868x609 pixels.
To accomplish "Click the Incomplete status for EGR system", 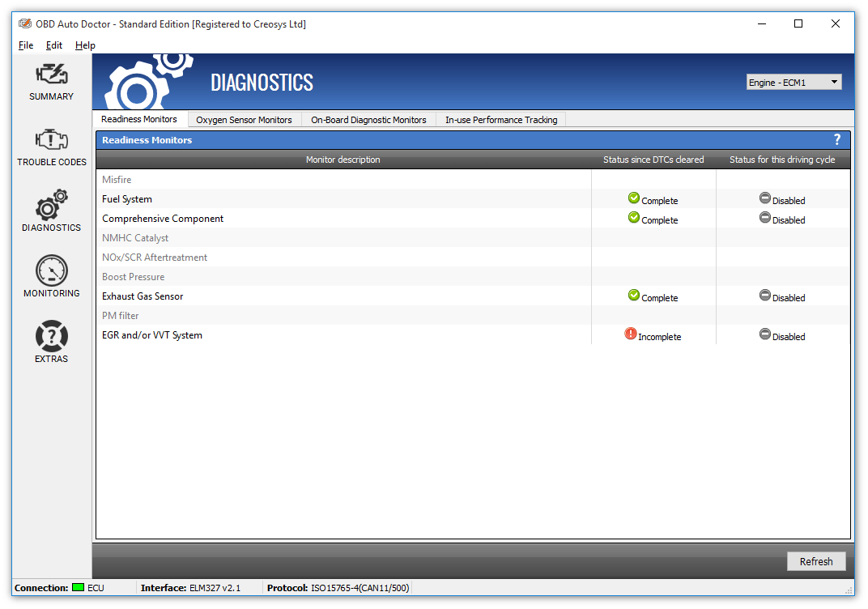I will pyautogui.click(x=653, y=334).
